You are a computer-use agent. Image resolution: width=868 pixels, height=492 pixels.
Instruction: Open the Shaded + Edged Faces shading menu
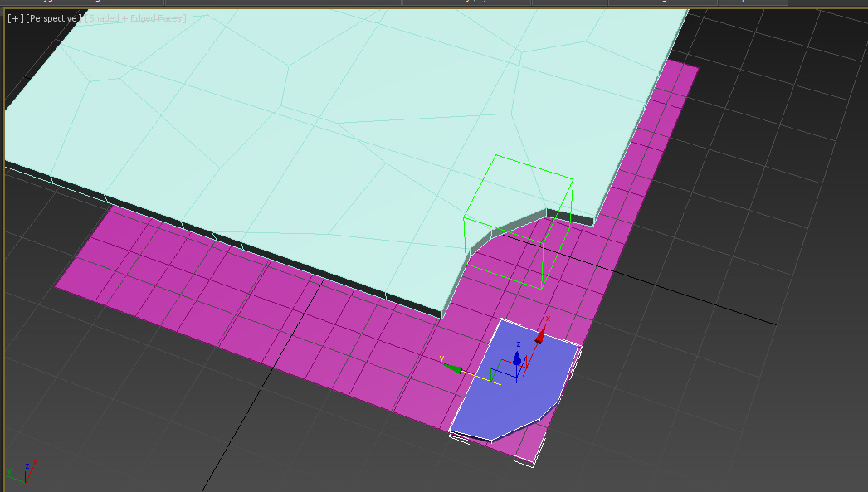pyautogui.click(x=136, y=18)
